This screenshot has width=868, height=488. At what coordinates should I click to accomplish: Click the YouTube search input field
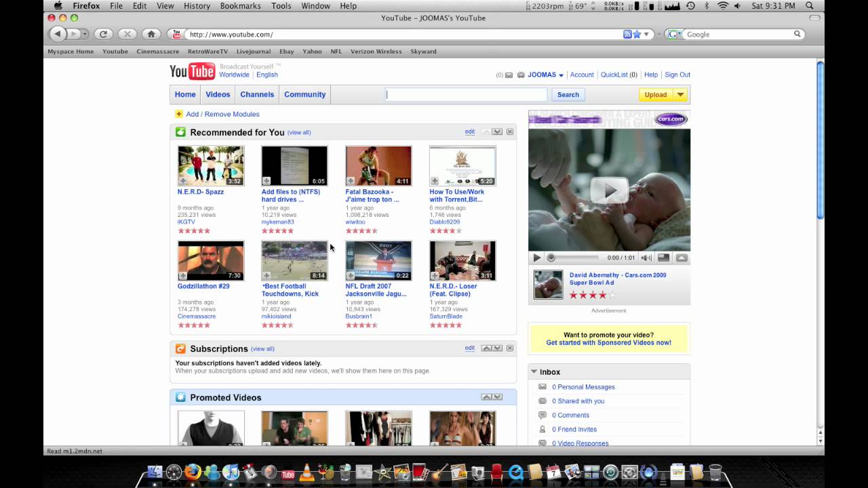[467, 95]
